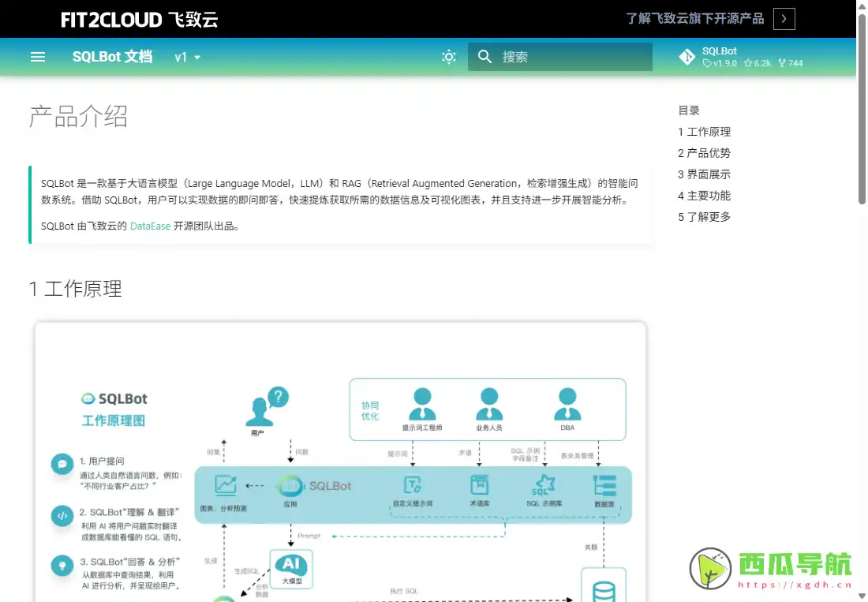
Task: Click the SQLBot git repository icon
Action: (687, 57)
